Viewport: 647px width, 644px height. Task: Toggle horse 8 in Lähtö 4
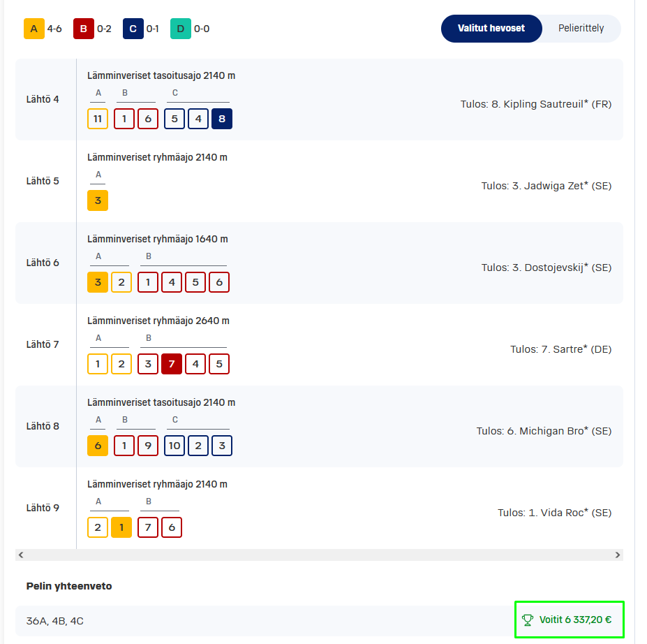click(222, 119)
